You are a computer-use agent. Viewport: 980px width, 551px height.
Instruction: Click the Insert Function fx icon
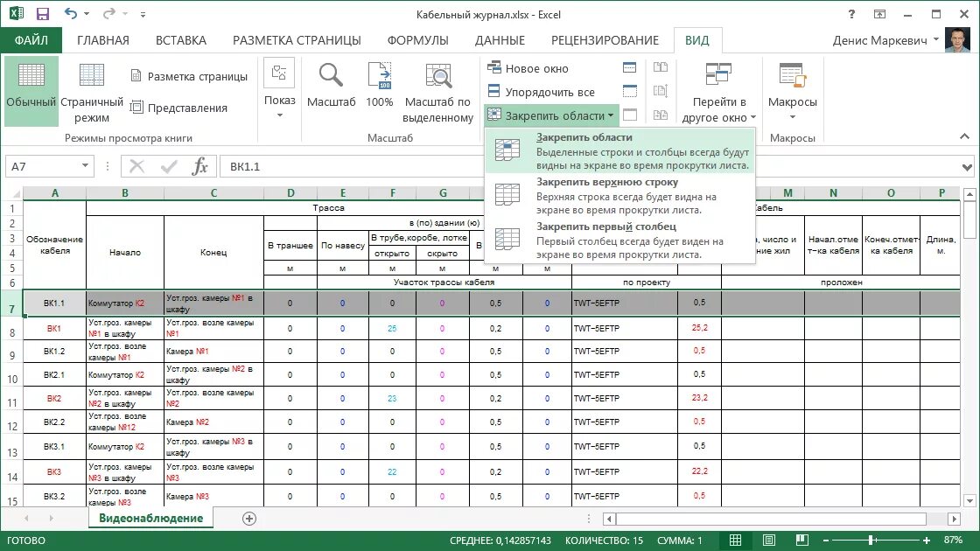pyautogui.click(x=200, y=166)
